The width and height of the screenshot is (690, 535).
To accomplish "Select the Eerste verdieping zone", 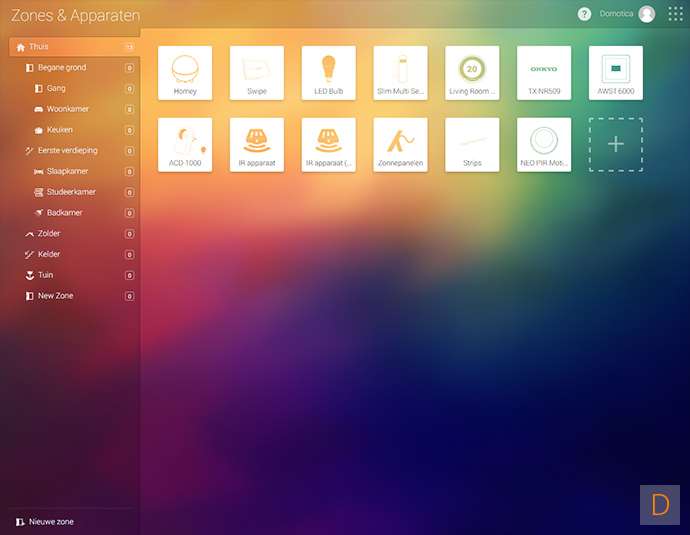I will (79, 150).
